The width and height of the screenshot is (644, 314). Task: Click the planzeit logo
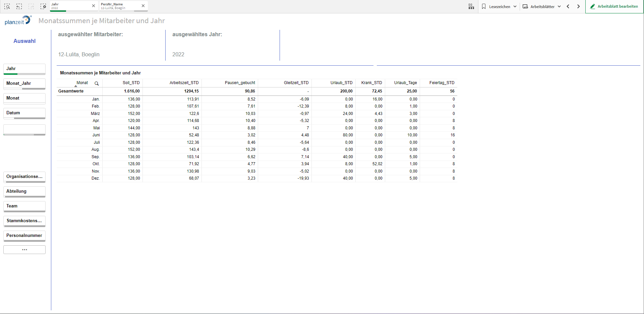[x=18, y=21]
